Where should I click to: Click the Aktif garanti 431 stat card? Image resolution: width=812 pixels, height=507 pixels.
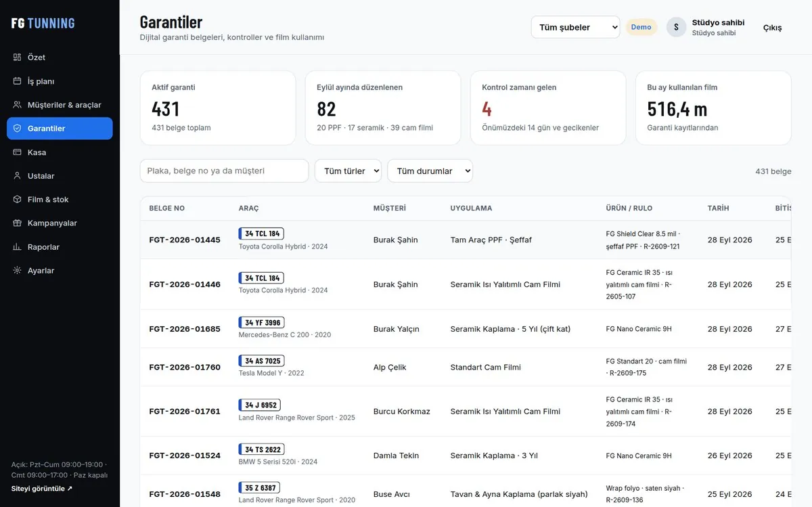pyautogui.click(x=218, y=108)
